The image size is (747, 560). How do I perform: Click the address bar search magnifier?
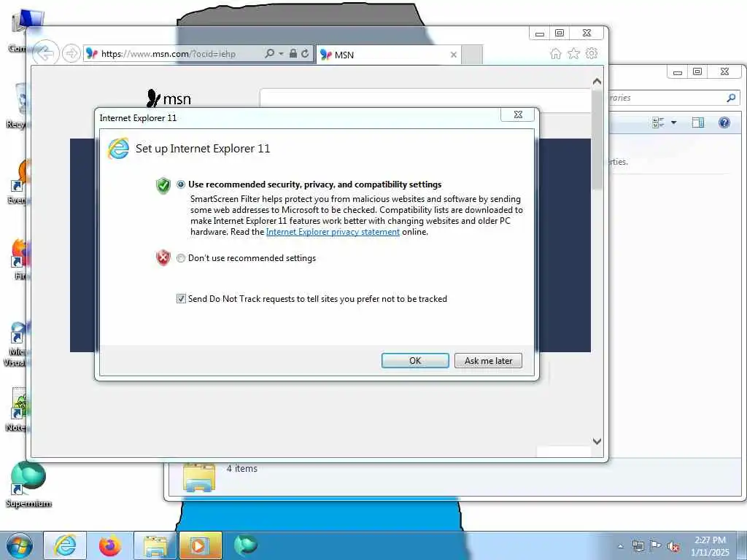[270, 53]
